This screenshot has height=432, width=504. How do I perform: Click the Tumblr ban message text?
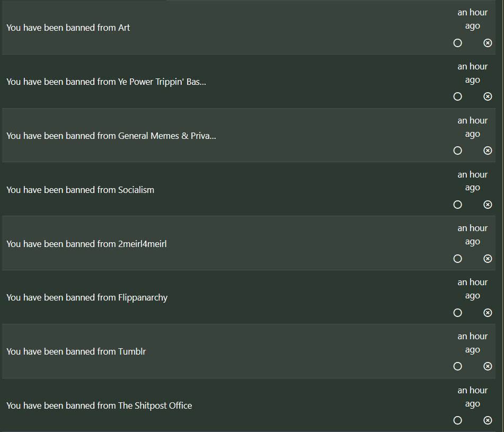[76, 351]
